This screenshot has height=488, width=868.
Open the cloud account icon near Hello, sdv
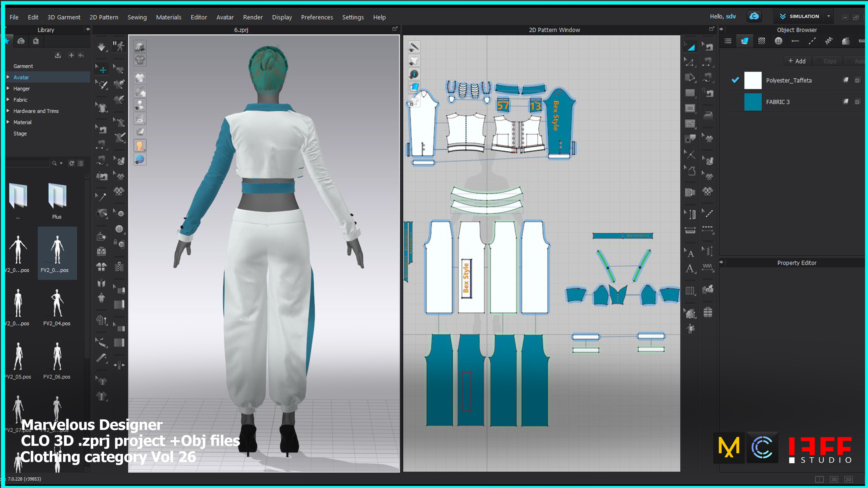(x=754, y=16)
